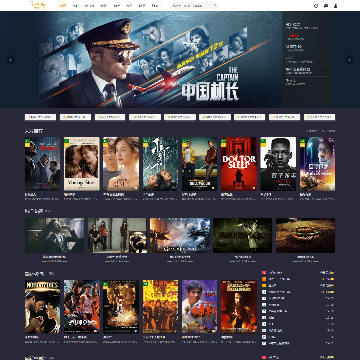Viewport: 360px width, 360px height.
Task: Open the No Reservations movie poster
Action: tap(42, 307)
